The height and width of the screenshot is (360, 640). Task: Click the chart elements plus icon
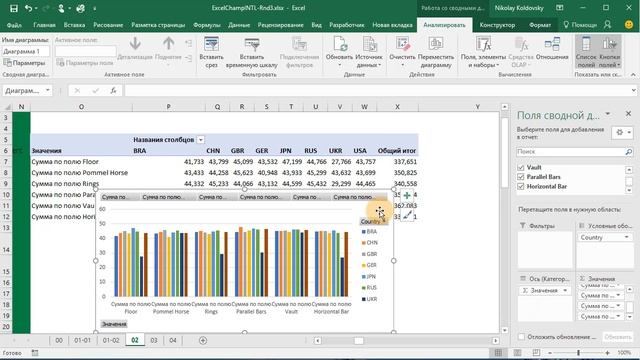coord(407,196)
